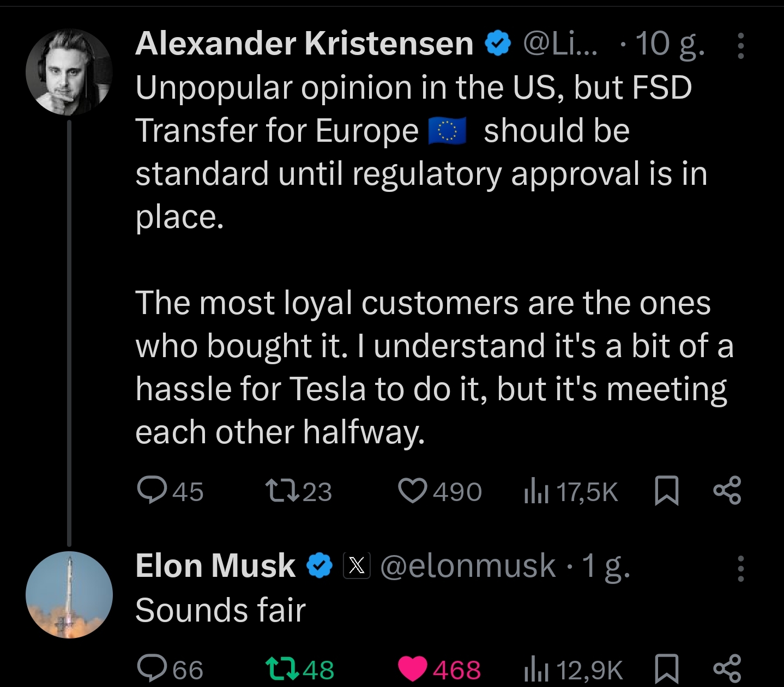Open Elon Musk's rocket profile picture
This screenshot has width=784, height=687.
(69, 594)
